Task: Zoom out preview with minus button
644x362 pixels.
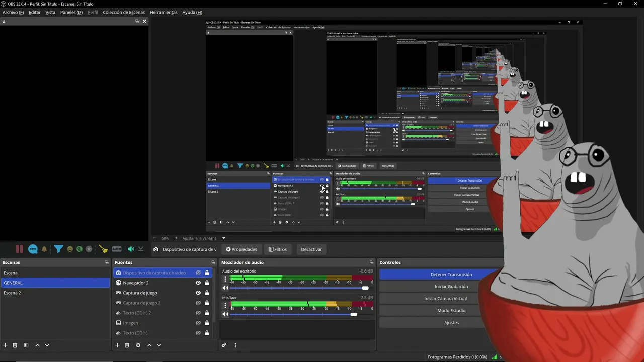Action: click(154, 238)
